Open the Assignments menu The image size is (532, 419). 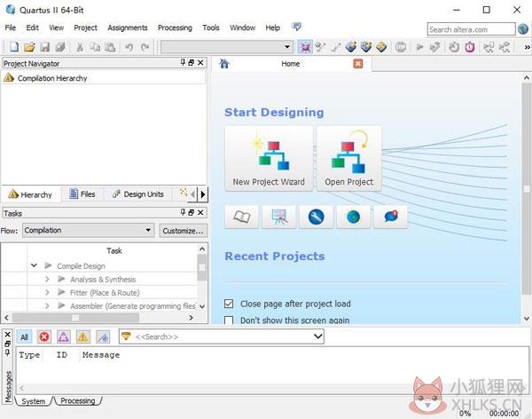pos(128,28)
